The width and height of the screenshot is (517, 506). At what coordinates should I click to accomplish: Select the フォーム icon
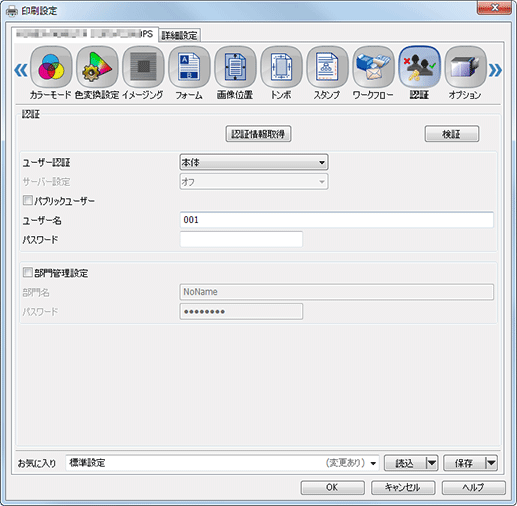coord(189,67)
